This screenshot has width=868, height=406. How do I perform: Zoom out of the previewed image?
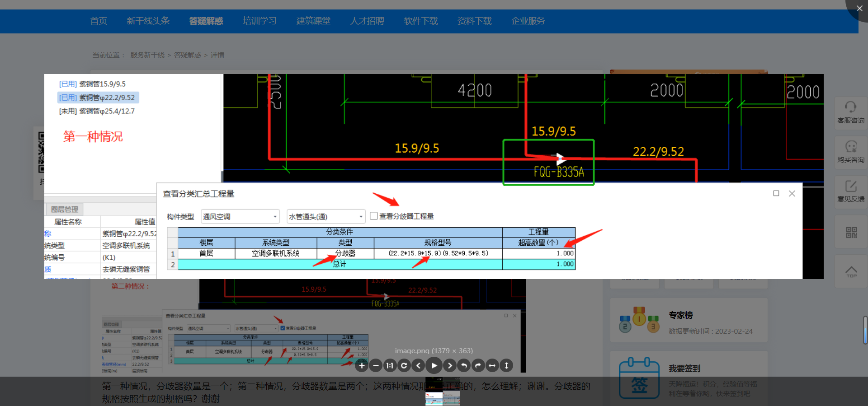coord(376,365)
